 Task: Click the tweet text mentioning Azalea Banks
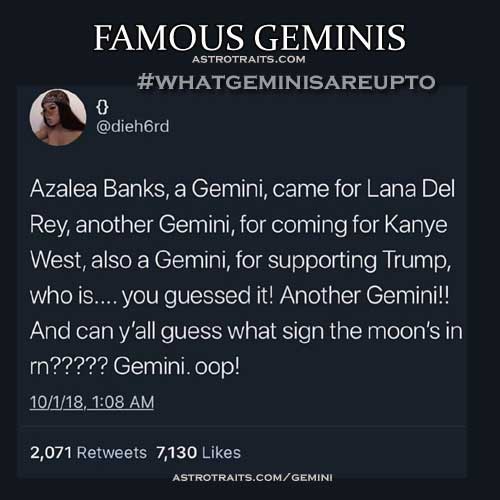pyautogui.click(x=246, y=277)
